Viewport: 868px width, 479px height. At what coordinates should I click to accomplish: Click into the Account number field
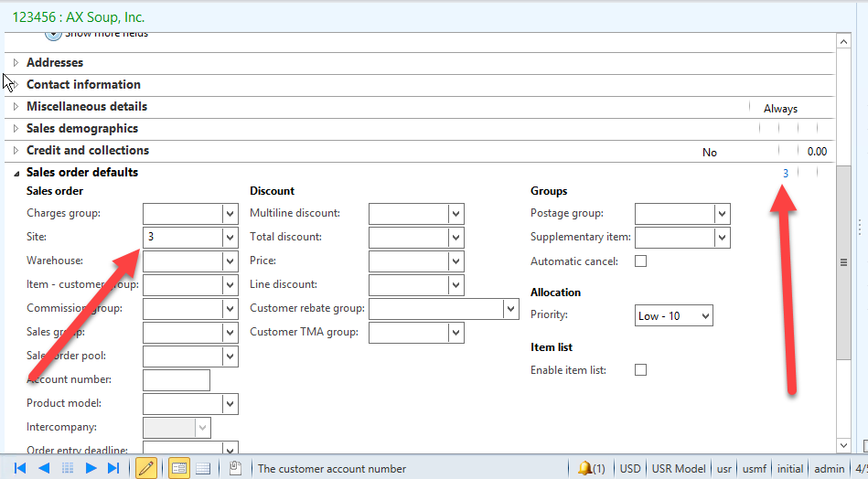click(x=177, y=380)
